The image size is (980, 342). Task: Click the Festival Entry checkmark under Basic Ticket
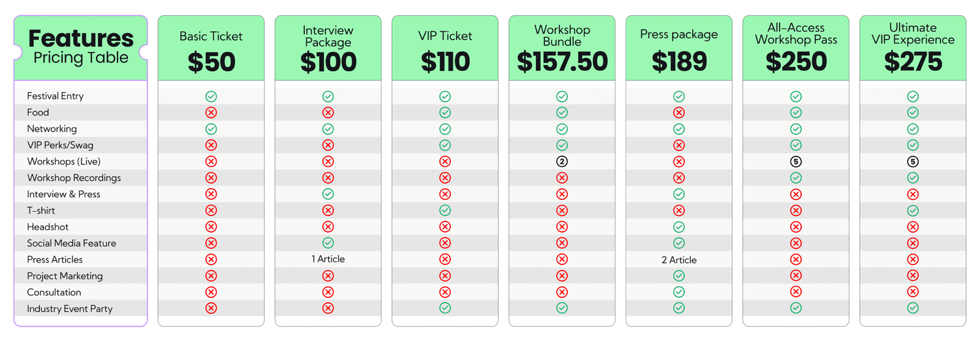[x=211, y=97]
